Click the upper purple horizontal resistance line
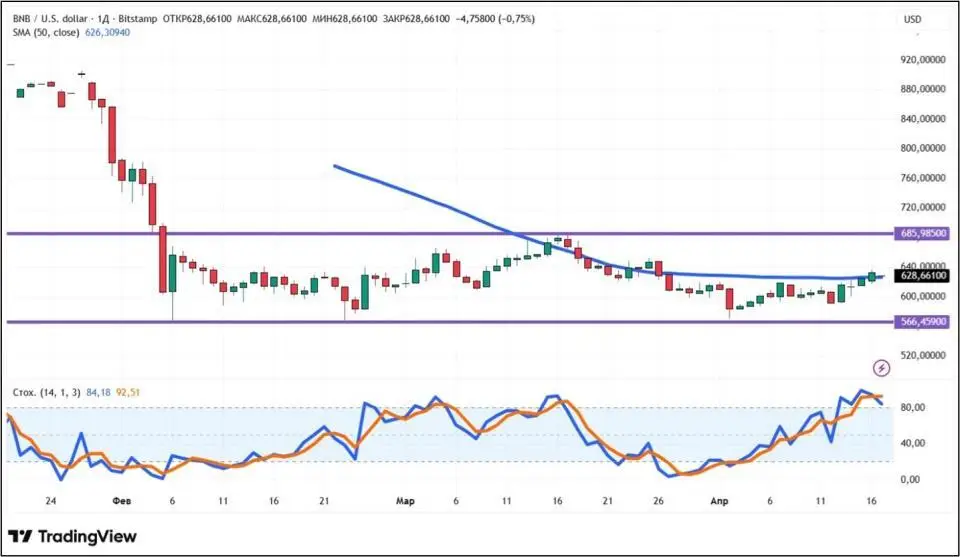The height and width of the screenshot is (557, 960). pyautogui.click(x=450, y=234)
